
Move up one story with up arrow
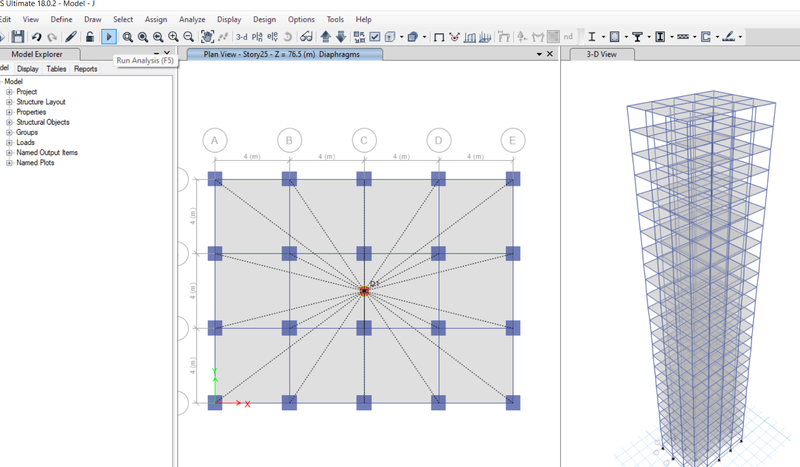[326, 37]
